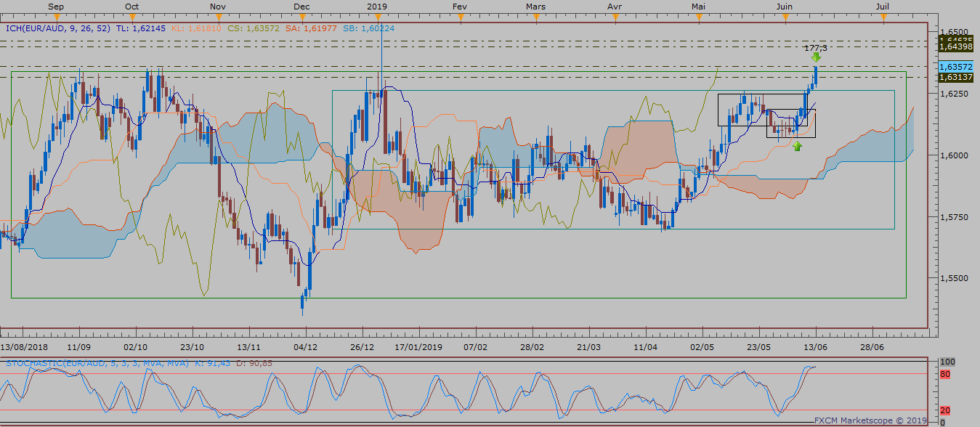
Task: Click the orange marker under Mai
Action: point(700,16)
